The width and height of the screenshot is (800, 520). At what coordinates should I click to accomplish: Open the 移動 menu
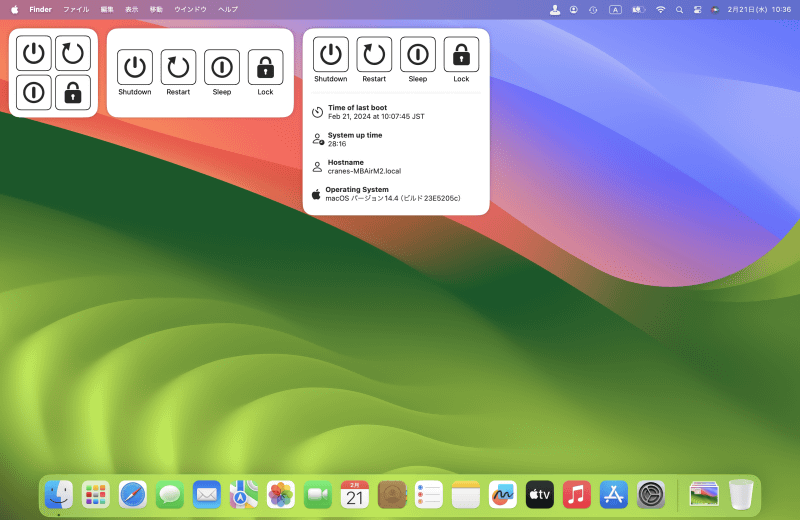point(156,9)
